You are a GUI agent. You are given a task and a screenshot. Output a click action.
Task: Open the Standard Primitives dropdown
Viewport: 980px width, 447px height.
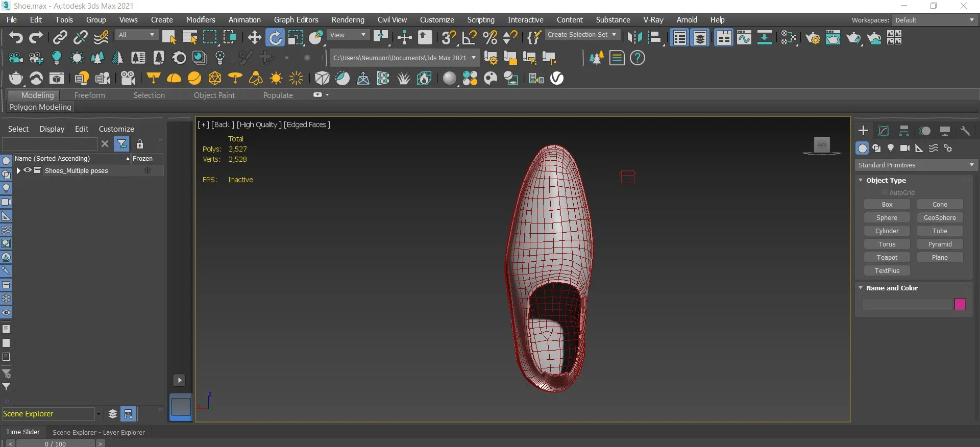pyautogui.click(x=916, y=165)
